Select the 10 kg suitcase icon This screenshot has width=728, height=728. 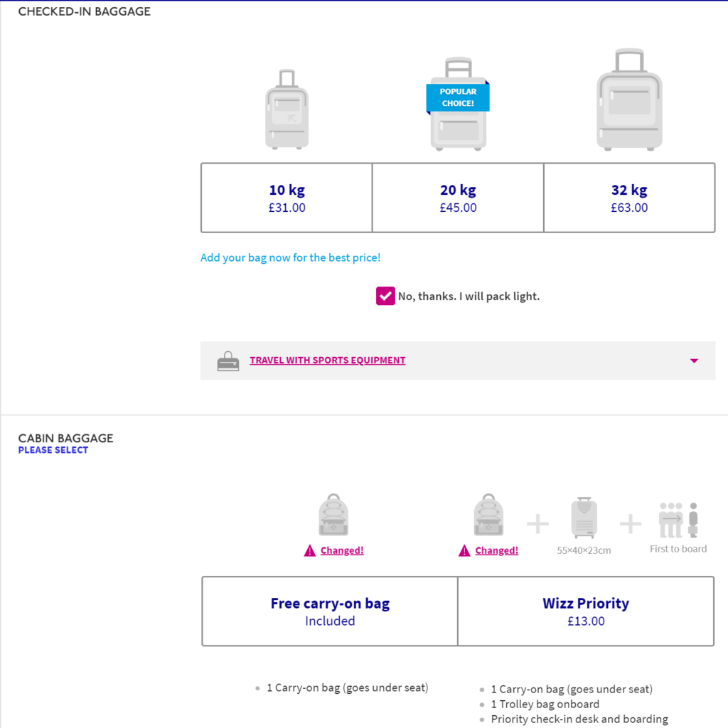(287, 107)
